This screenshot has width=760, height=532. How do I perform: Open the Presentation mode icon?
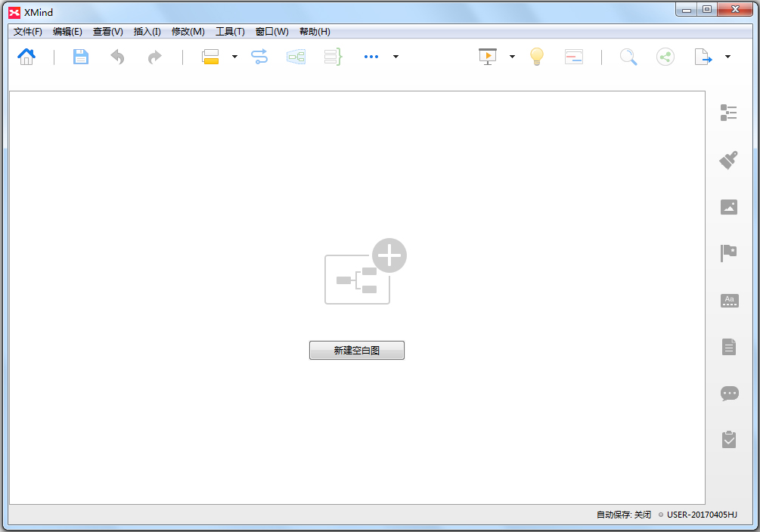pyautogui.click(x=489, y=57)
